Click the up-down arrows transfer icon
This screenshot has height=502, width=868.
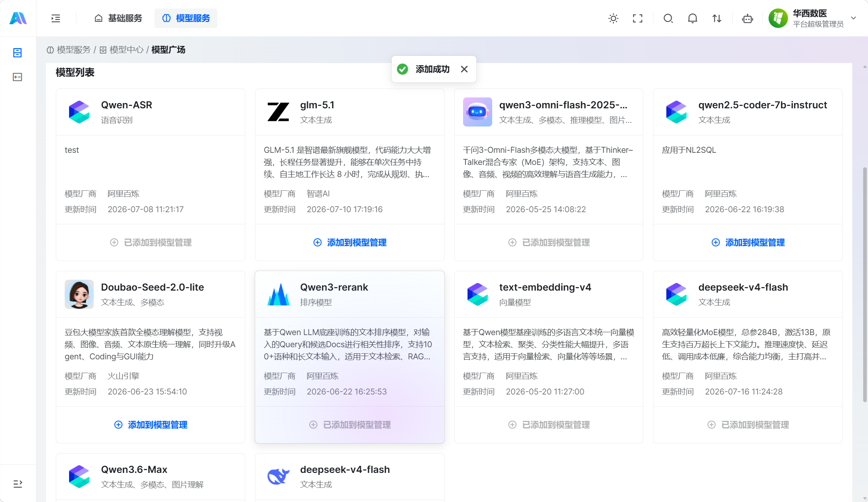click(x=717, y=18)
